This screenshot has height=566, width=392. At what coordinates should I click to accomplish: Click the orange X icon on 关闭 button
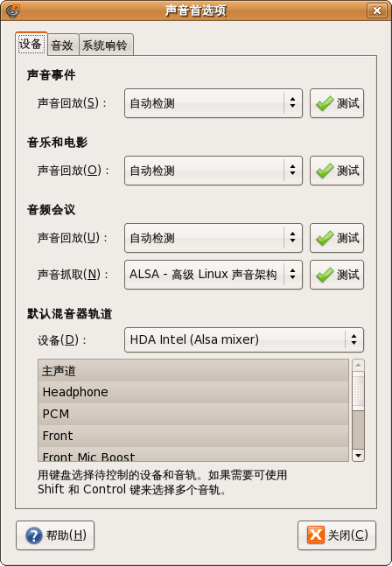tap(316, 535)
